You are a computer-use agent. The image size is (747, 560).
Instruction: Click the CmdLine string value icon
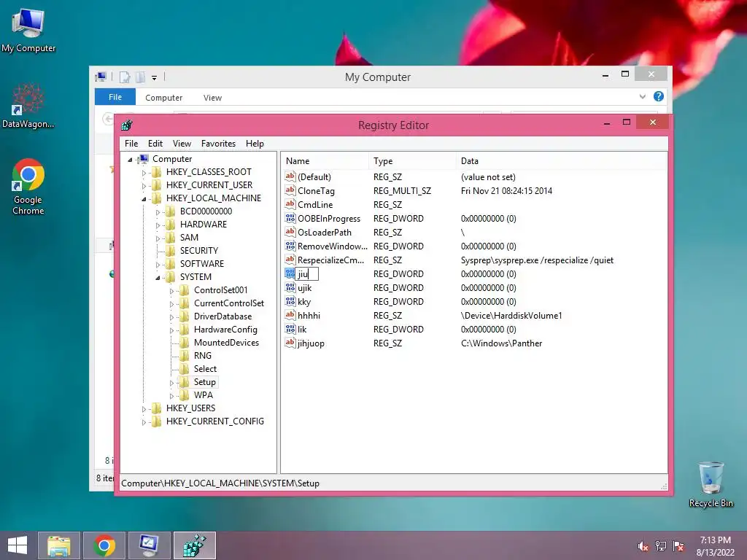pyautogui.click(x=290, y=204)
